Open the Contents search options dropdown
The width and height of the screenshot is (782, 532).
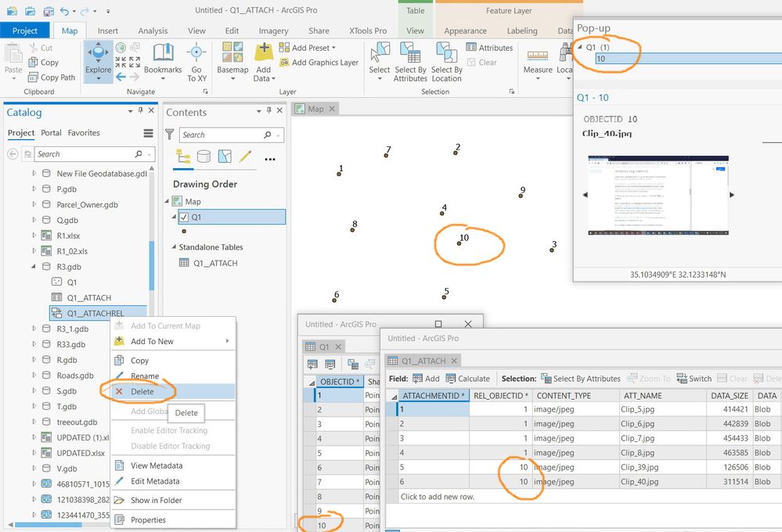[x=278, y=135]
